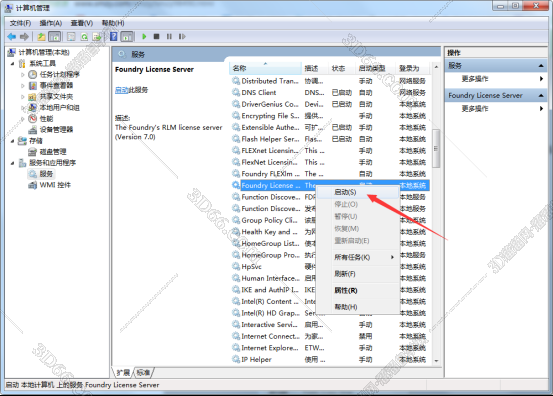Click the services list scrollbar up arrow

coord(436,67)
